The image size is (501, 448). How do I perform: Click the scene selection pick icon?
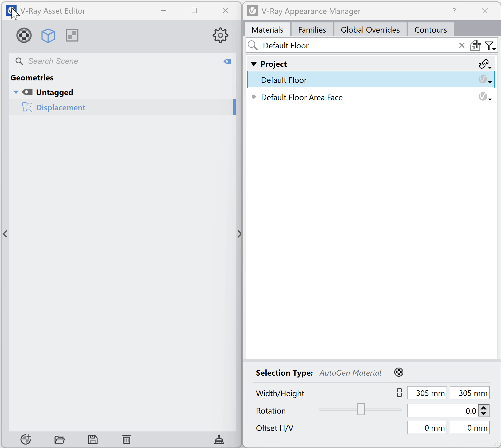coord(476,45)
